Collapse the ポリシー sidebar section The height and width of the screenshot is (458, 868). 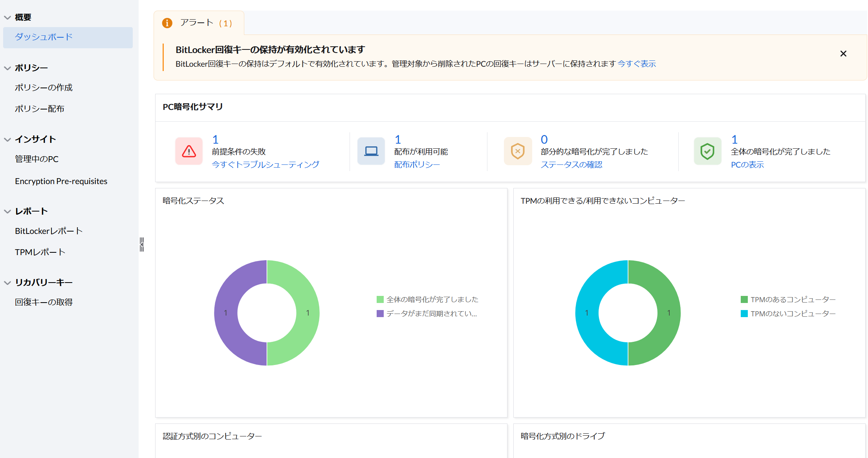pyautogui.click(x=7, y=68)
